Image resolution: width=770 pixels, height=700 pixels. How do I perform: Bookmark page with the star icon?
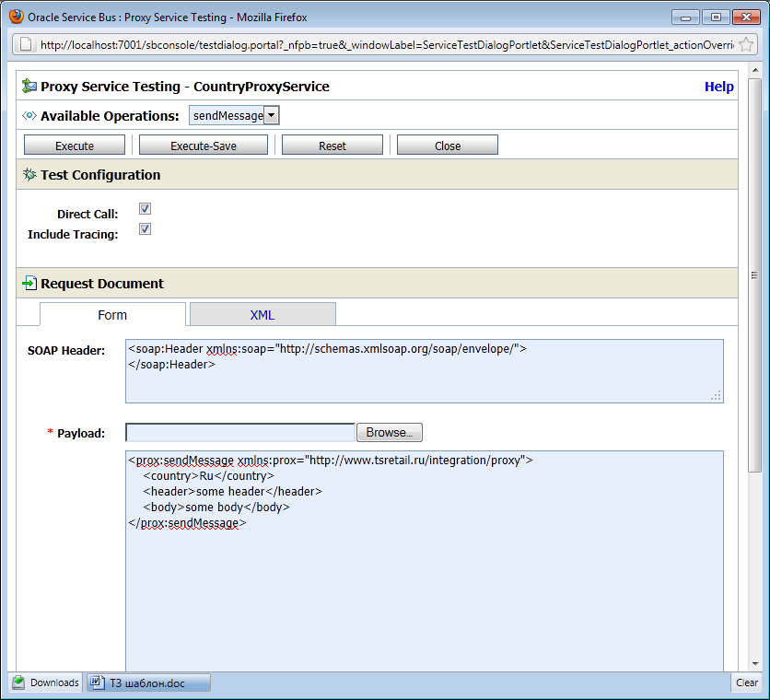746,45
